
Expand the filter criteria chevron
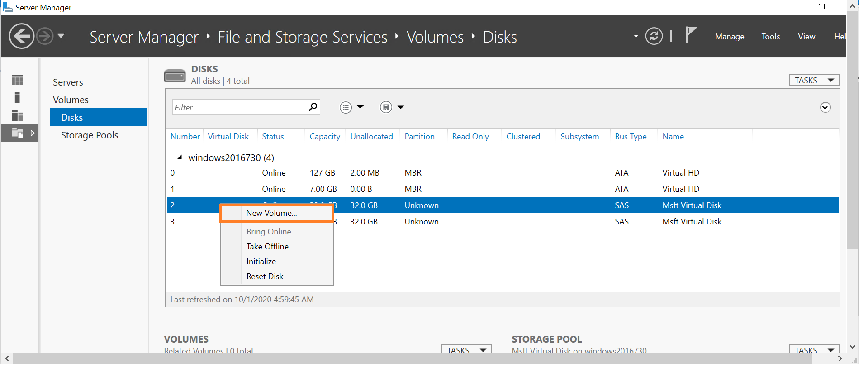click(x=825, y=107)
